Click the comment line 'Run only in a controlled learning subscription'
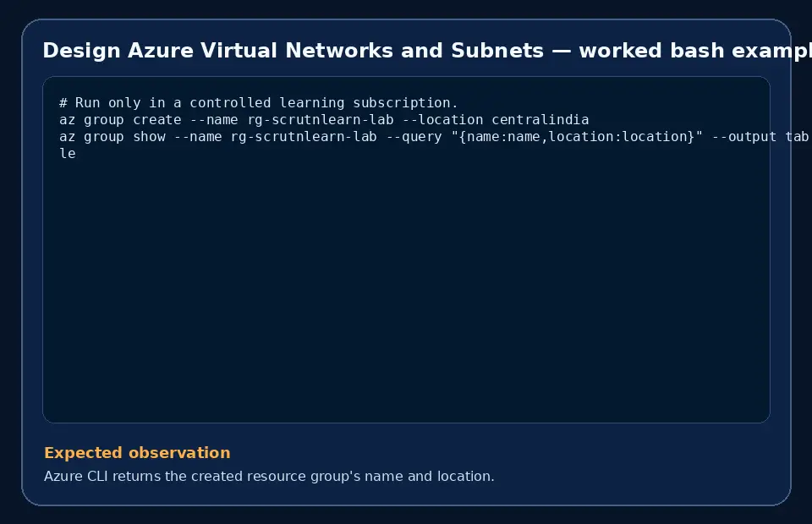 pos(259,103)
